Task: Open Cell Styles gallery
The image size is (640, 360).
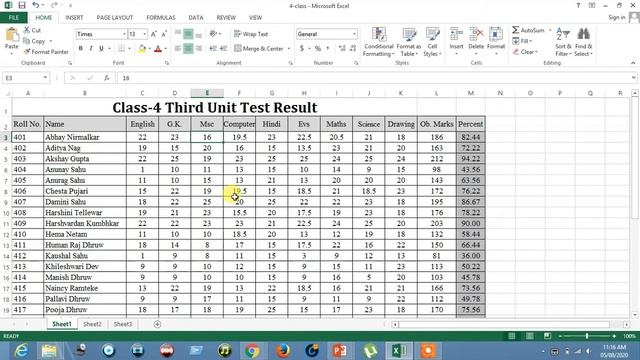Action: (x=432, y=42)
